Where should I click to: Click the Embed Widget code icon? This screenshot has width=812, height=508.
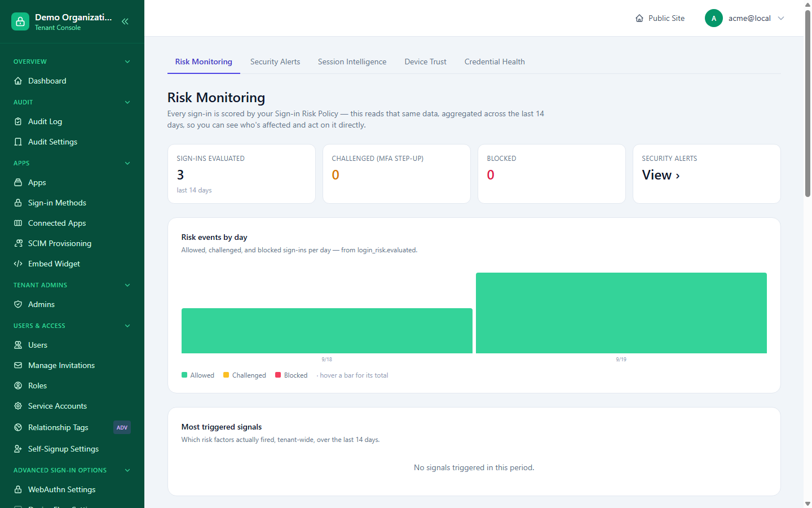(x=18, y=264)
